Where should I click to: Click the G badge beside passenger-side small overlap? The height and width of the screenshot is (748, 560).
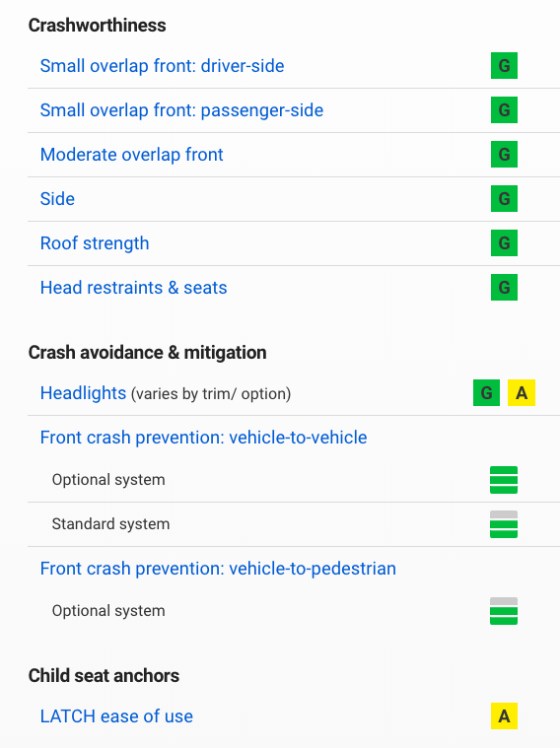point(504,110)
